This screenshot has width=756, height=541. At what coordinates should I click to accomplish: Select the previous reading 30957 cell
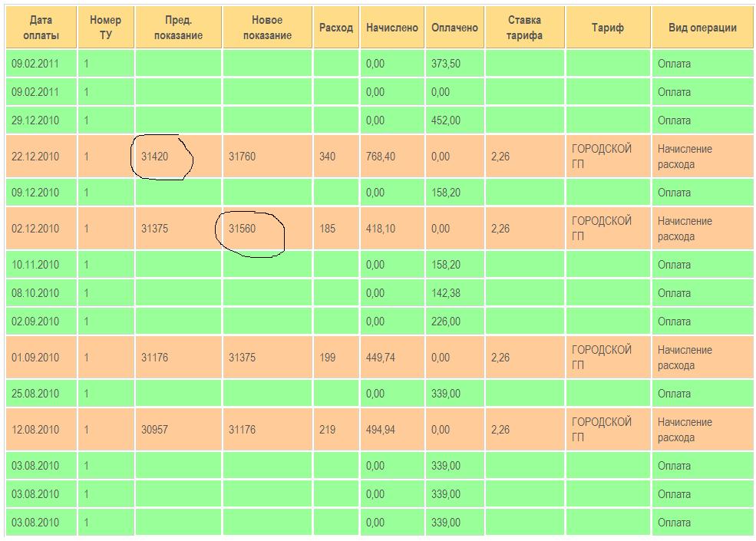coord(155,430)
